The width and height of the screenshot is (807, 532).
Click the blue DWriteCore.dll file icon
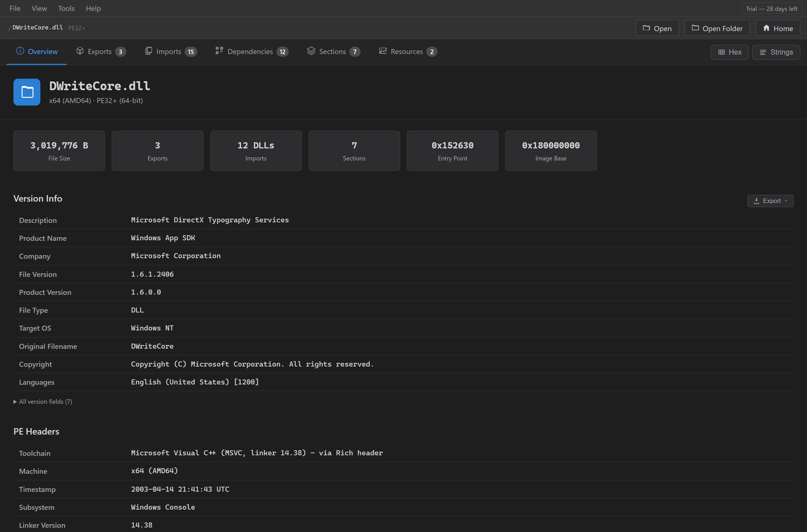(27, 92)
